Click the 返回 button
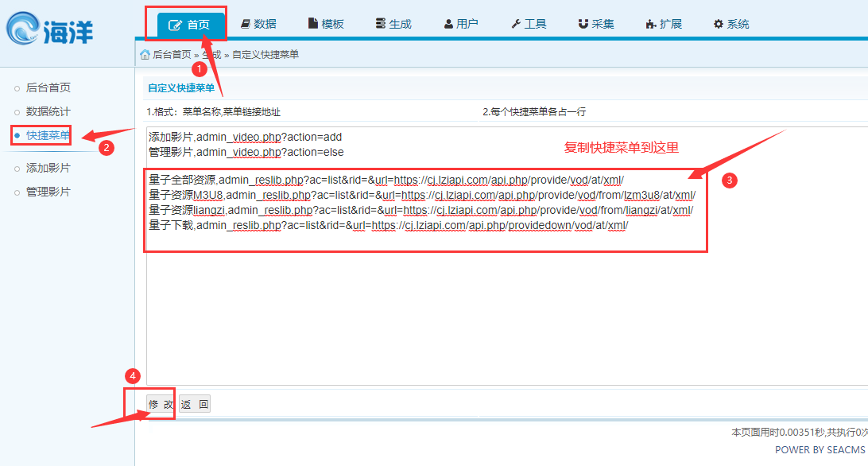Image resolution: width=868 pixels, height=466 pixels. tap(195, 404)
